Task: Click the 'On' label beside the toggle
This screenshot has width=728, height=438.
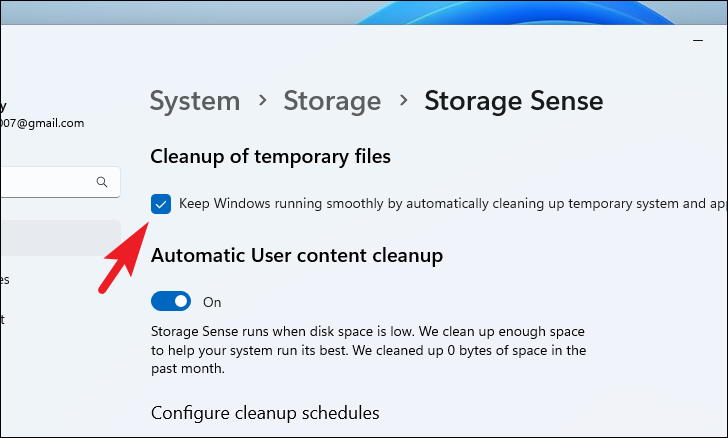Action: coord(212,302)
